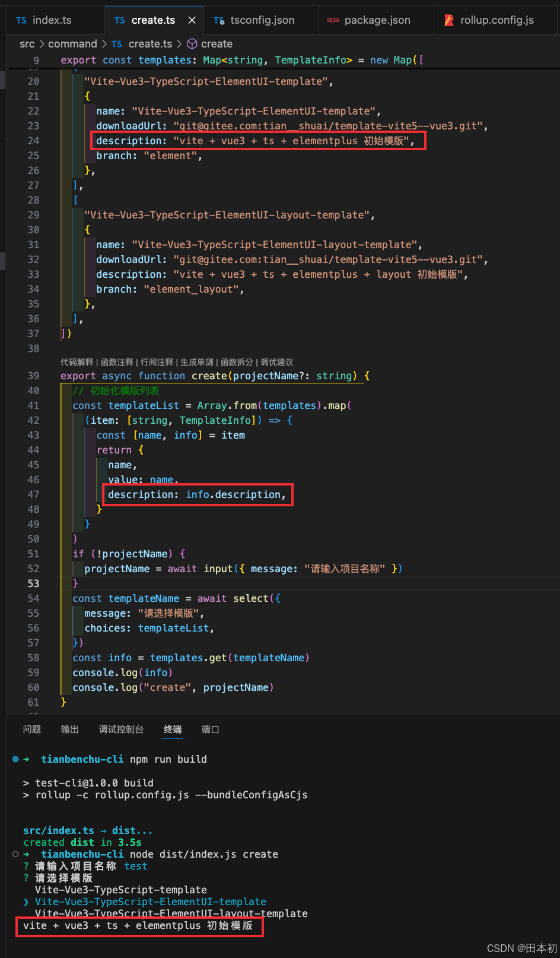The height and width of the screenshot is (958, 560).
Task: Click the 代码解释 code lens
Action: pyautogui.click(x=77, y=362)
